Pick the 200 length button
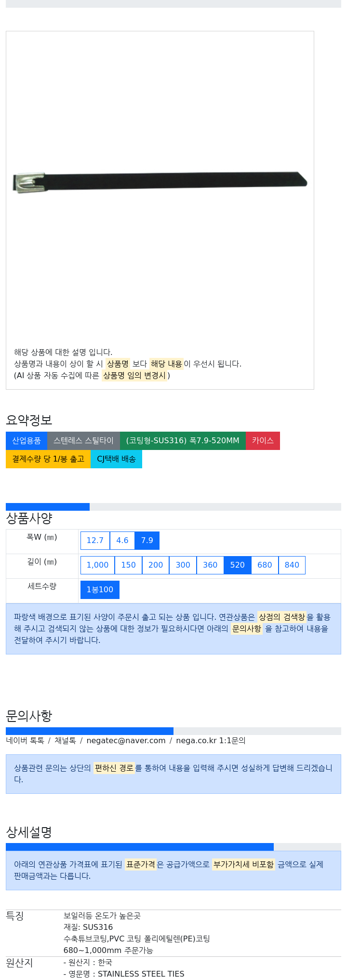The image size is (347, 980). (x=156, y=565)
